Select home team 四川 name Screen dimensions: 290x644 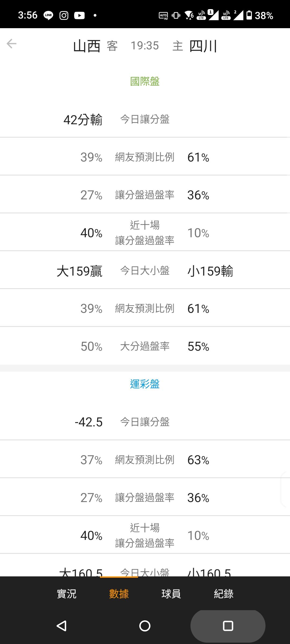point(203,46)
